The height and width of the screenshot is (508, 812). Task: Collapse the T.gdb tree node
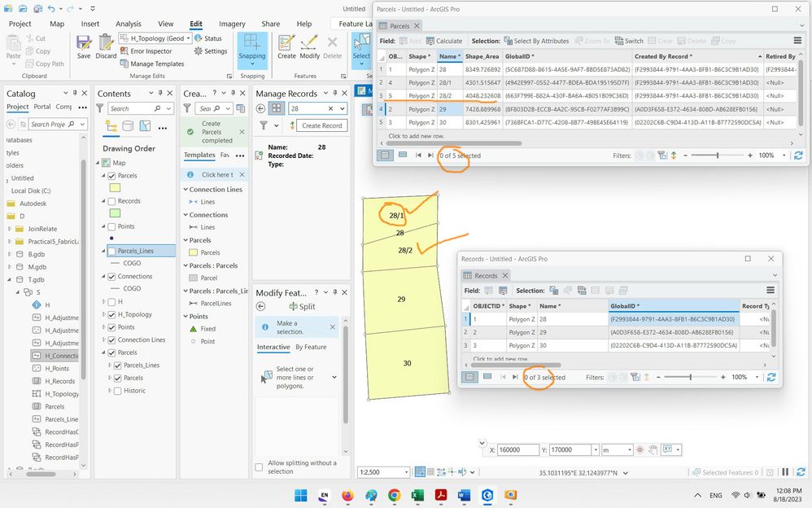click(9, 279)
